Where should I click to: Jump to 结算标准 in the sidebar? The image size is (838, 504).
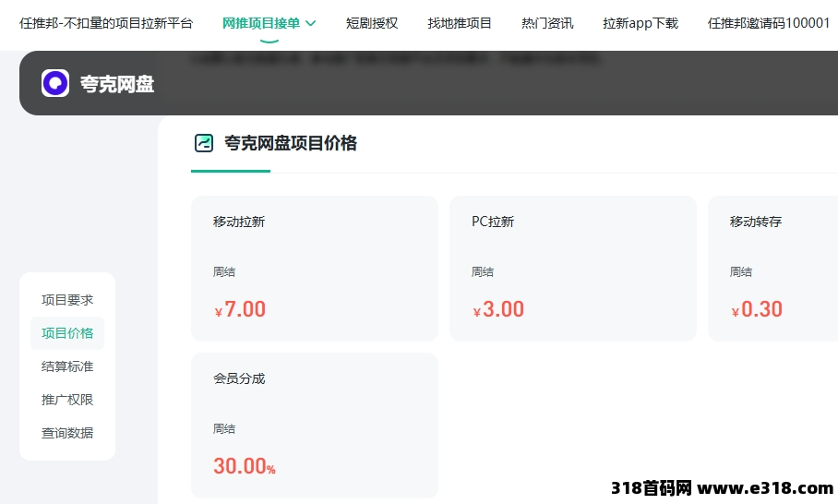[x=67, y=366]
